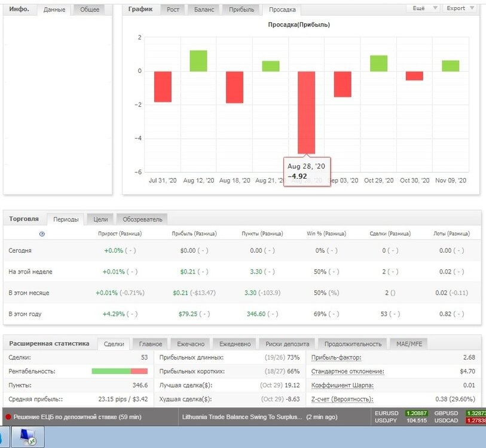Click the Jul 31 '20 red bar

click(x=163, y=87)
